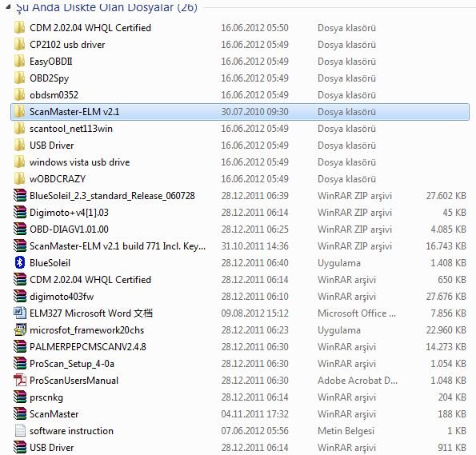The width and height of the screenshot is (476, 455).
Task: Select the BlueSoleil_2.3_standard_Release_060728 ZIP archive icon
Action: coord(20,195)
